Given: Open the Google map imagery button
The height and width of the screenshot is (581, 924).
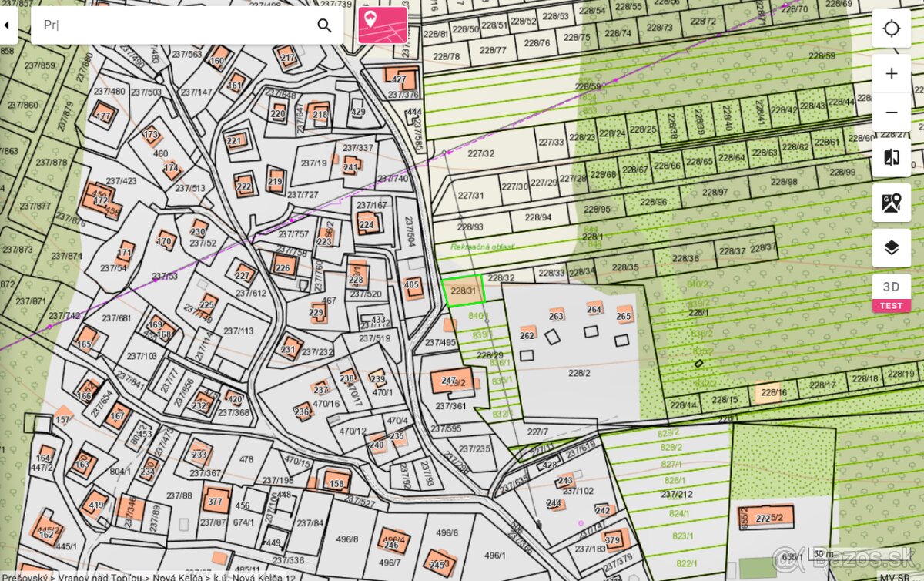Looking at the screenshot, I should coord(891,203).
